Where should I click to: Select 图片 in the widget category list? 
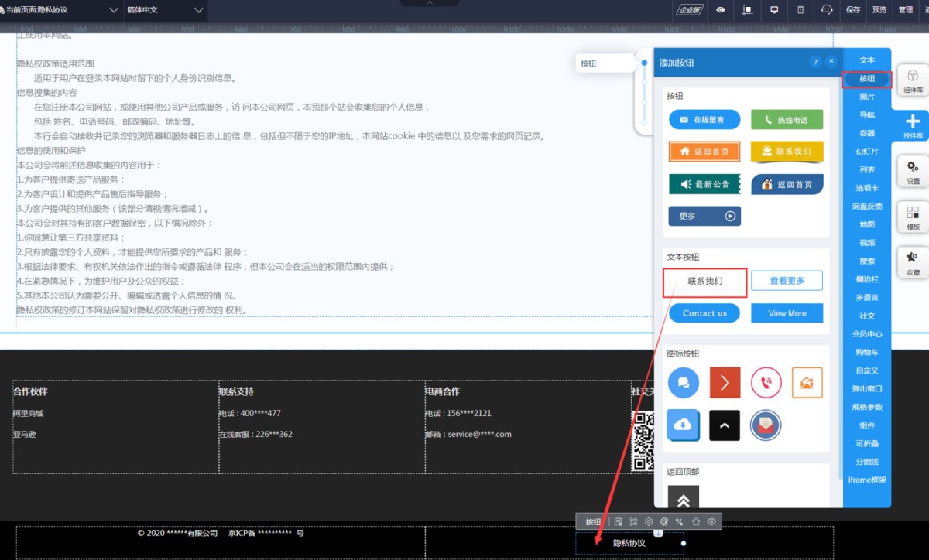(867, 97)
